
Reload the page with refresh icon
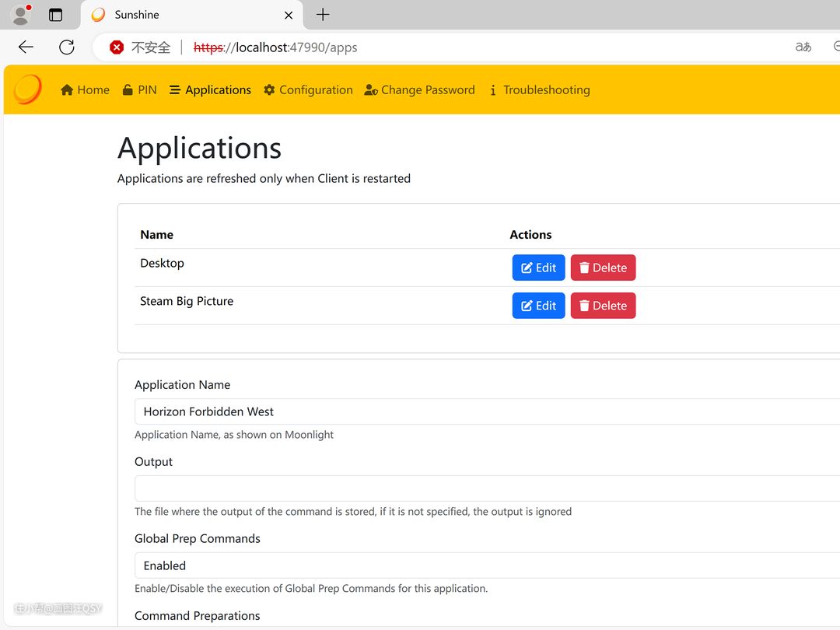click(x=67, y=47)
